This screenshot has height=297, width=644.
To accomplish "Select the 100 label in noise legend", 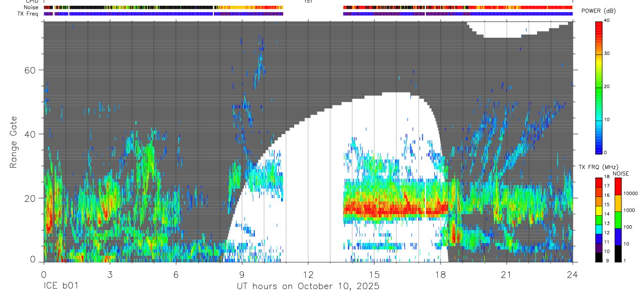I will coord(628,227).
